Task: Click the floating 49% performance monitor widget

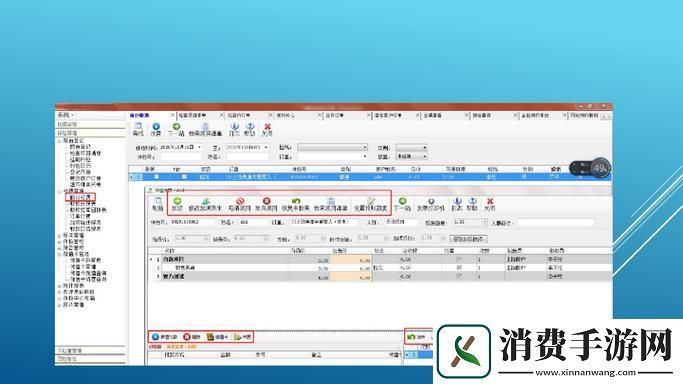Action: point(591,168)
